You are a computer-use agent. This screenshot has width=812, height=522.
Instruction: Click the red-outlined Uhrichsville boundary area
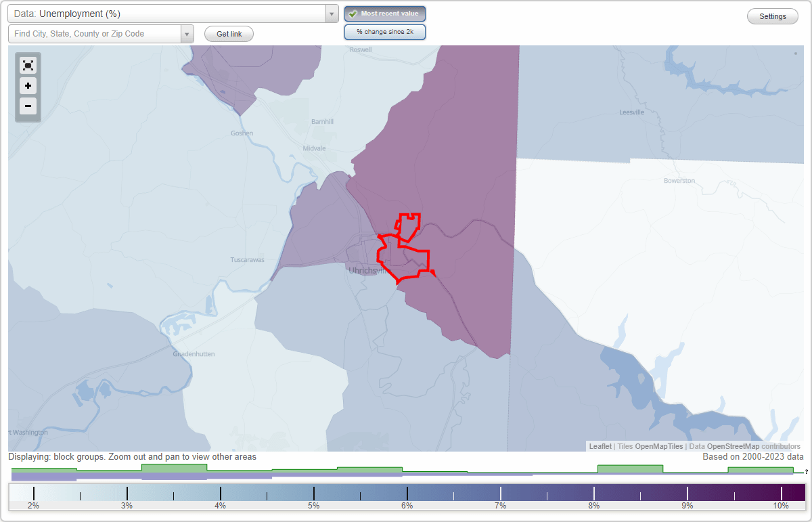403,251
